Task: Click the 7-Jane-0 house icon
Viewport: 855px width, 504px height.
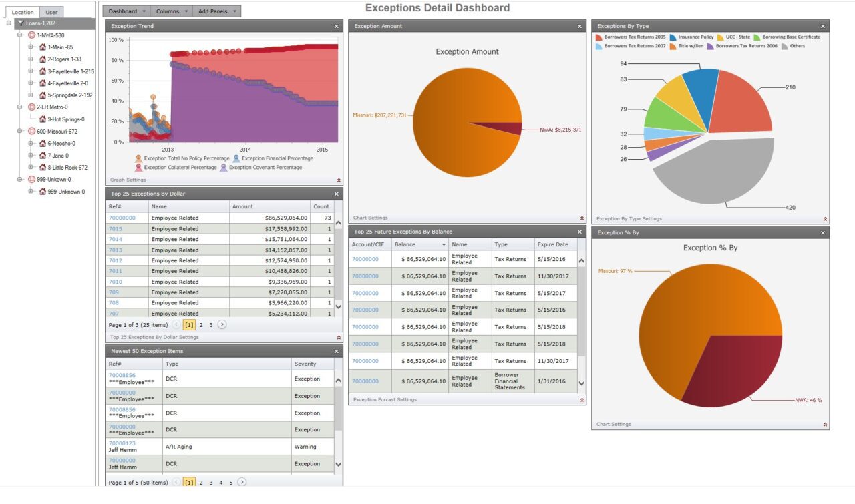Action: [x=43, y=155]
